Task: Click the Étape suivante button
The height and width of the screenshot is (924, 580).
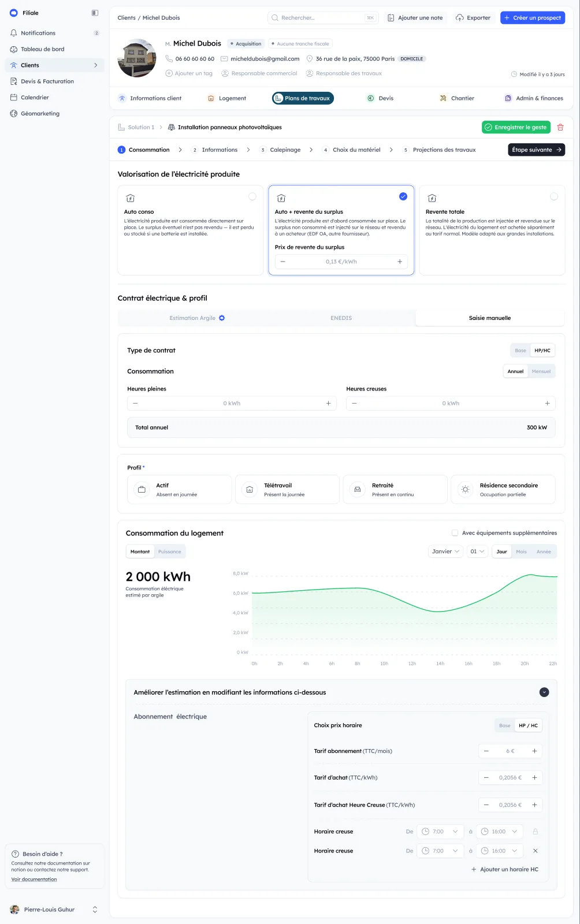Action: click(x=537, y=150)
